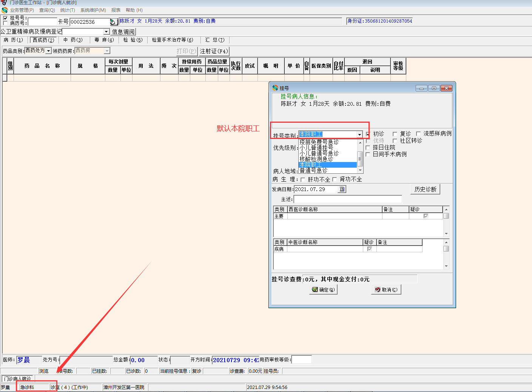The image size is (532, 392).
Task: Switch to the 毒麻(4) tab
Action: [x=104, y=40]
